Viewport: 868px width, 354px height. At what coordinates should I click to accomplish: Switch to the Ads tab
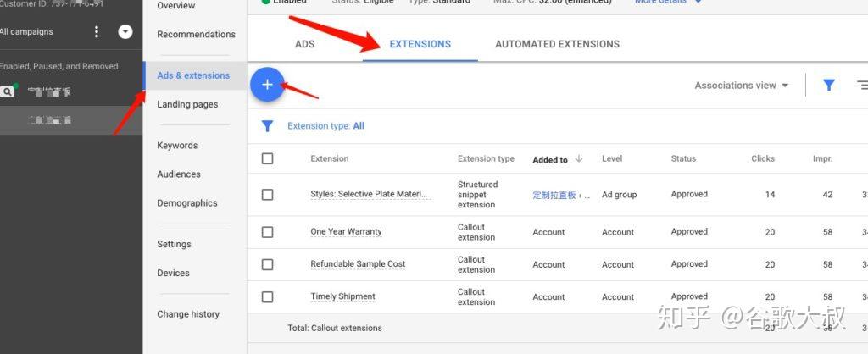coord(304,44)
